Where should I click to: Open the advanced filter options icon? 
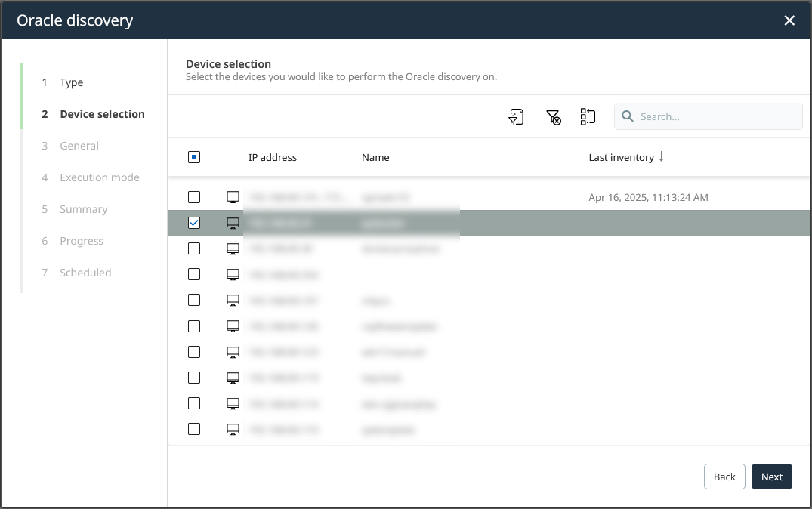pyautogui.click(x=516, y=116)
